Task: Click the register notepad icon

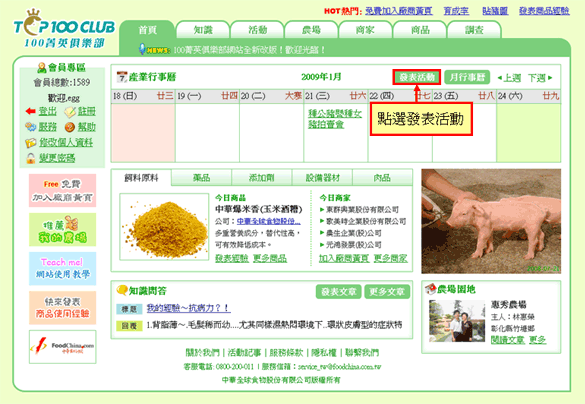Action: [x=69, y=111]
